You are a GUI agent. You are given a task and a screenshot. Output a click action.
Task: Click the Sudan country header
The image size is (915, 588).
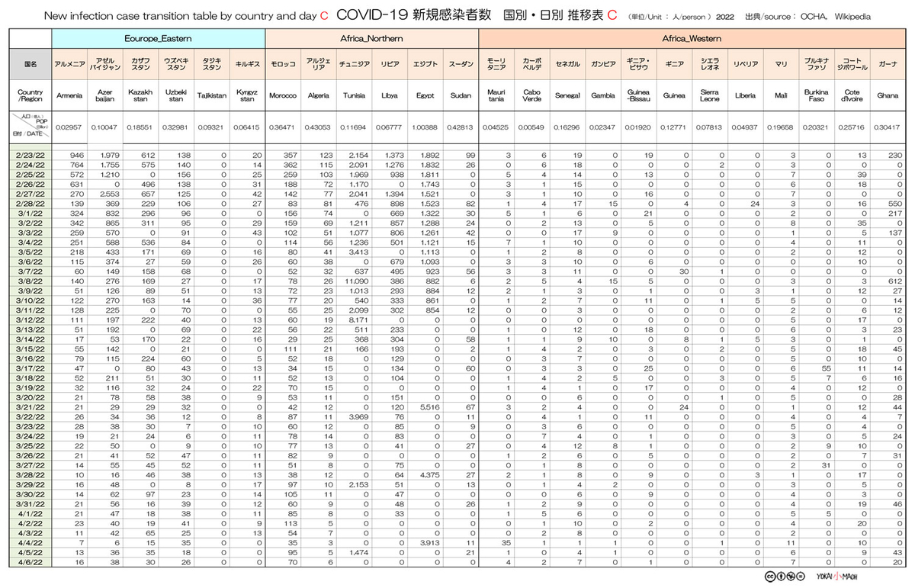point(461,96)
